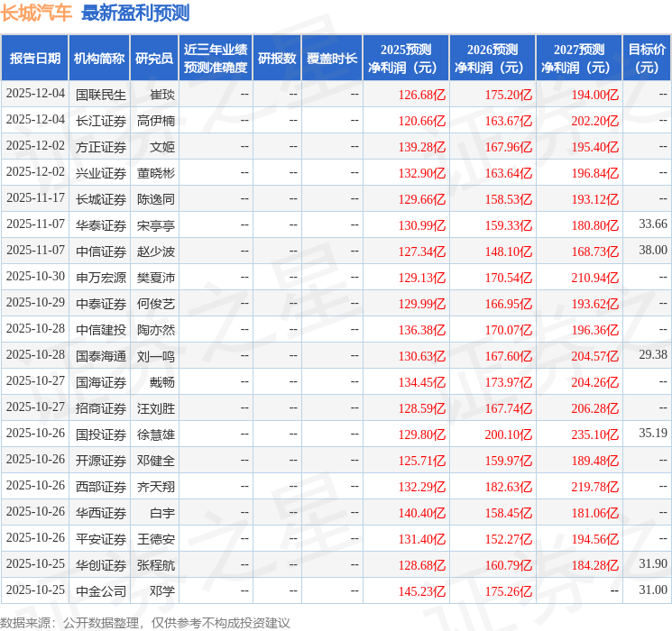Click analyst name 崔琰
672x631 pixels.
162,95
